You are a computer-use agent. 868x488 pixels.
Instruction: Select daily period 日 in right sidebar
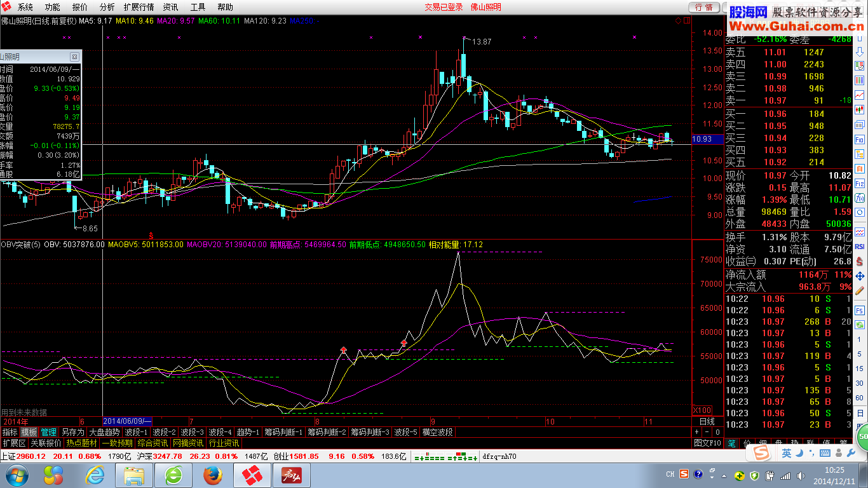click(858, 414)
